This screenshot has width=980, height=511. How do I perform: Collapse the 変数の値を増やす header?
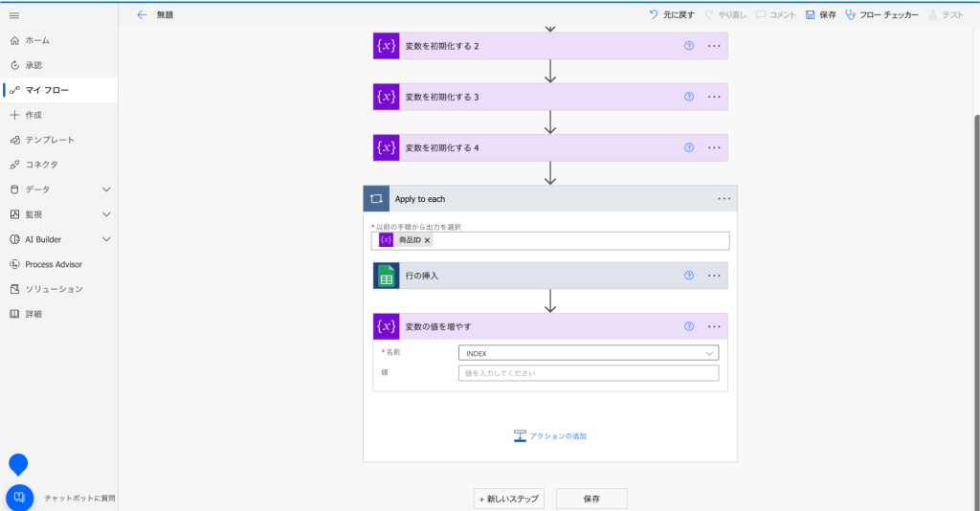[x=550, y=326]
